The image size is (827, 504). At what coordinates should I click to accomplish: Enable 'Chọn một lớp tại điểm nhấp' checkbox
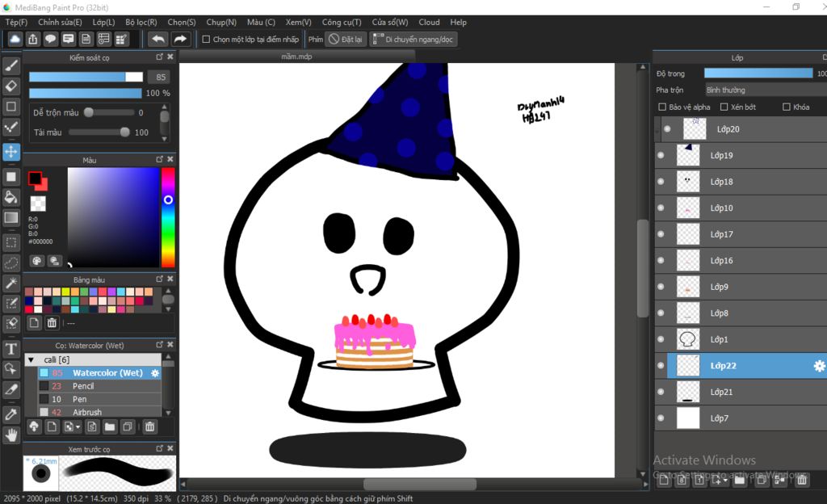point(206,39)
